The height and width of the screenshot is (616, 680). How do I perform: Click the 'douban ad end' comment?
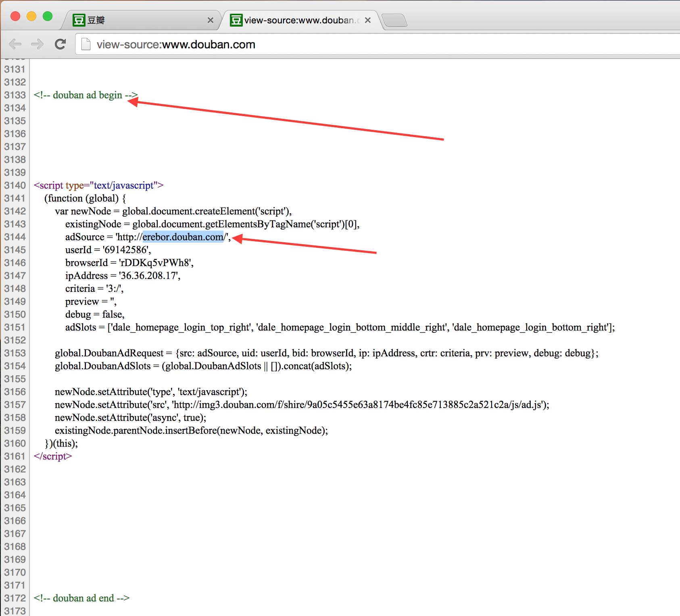click(81, 598)
